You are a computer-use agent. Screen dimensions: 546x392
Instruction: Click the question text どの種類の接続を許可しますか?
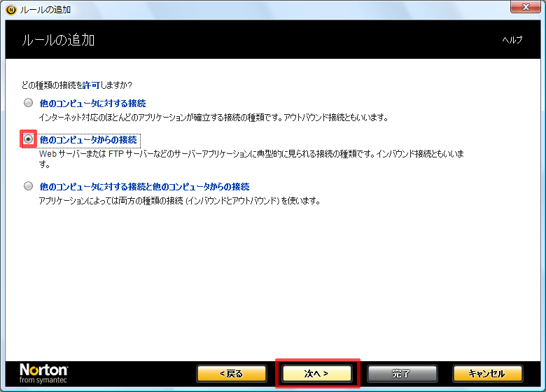click(x=77, y=85)
